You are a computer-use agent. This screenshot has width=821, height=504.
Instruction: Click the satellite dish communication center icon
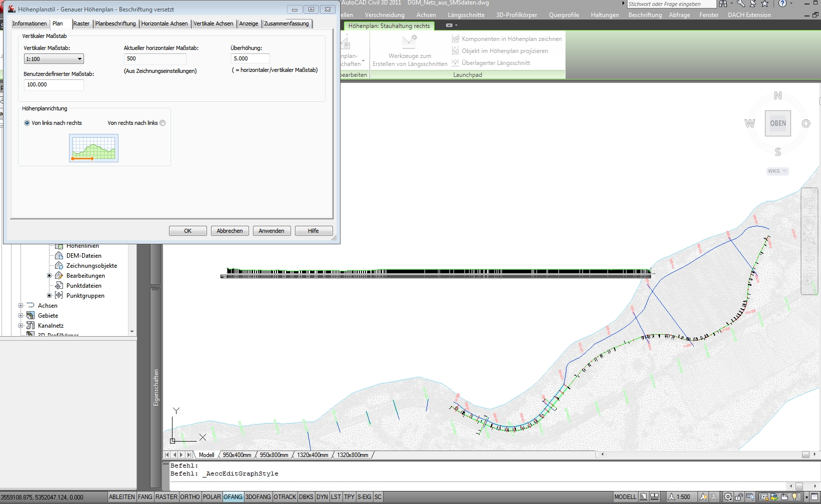[x=753, y=3]
